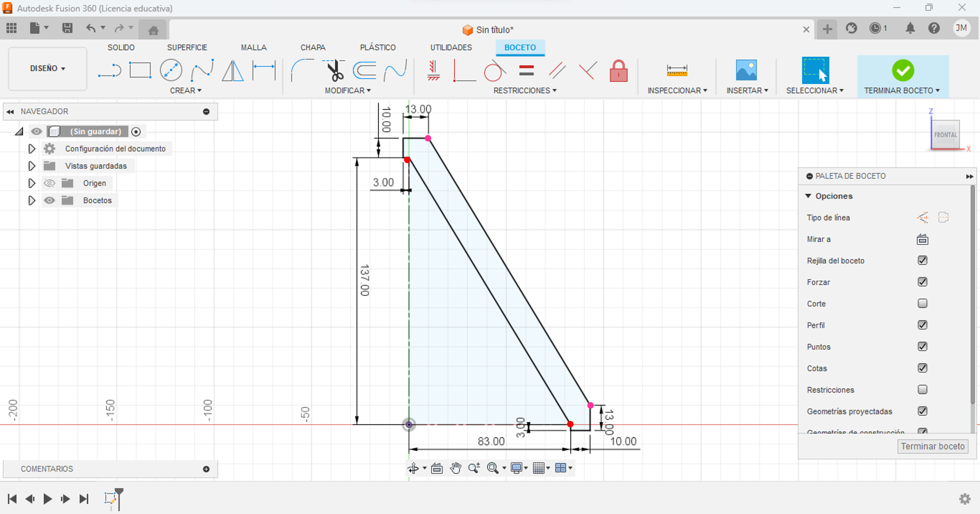Toggle visibility of Bocetos folder
Viewport: 980px width, 514px height.
point(49,201)
